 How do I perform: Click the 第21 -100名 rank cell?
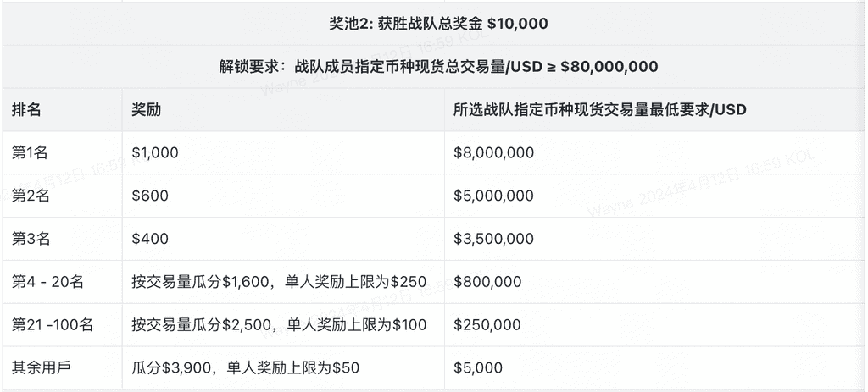[53, 325]
